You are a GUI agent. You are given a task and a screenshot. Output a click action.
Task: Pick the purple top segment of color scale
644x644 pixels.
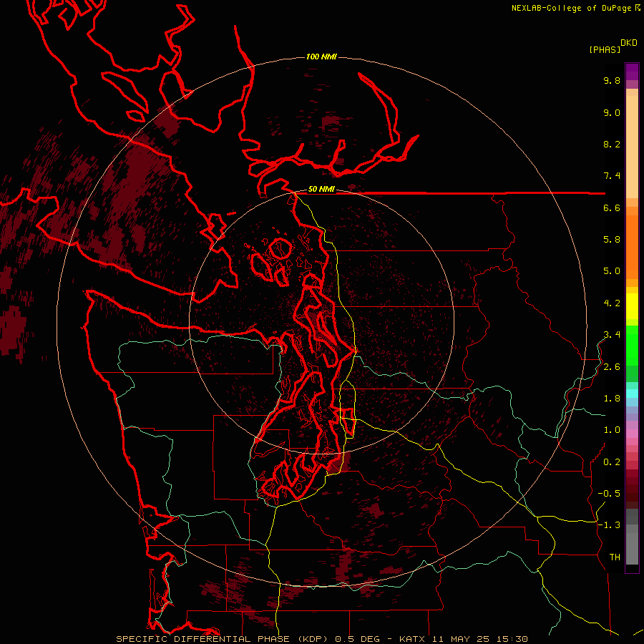632,72
